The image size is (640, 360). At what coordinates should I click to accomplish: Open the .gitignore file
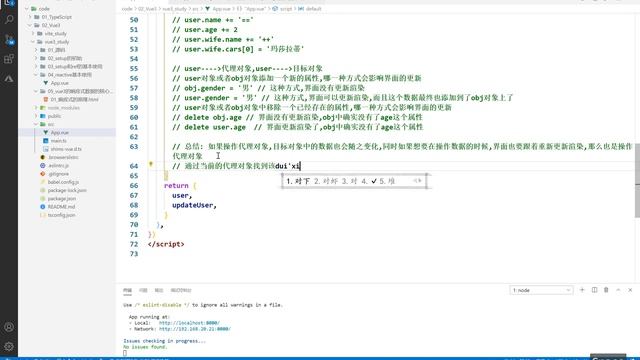click(58, 174)
